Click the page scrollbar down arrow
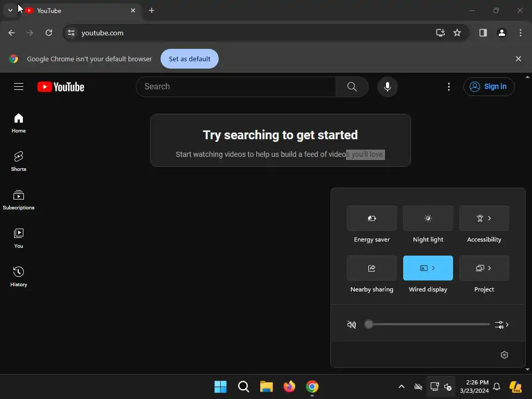This screenshot has width=532, height=399. point(527,369)
